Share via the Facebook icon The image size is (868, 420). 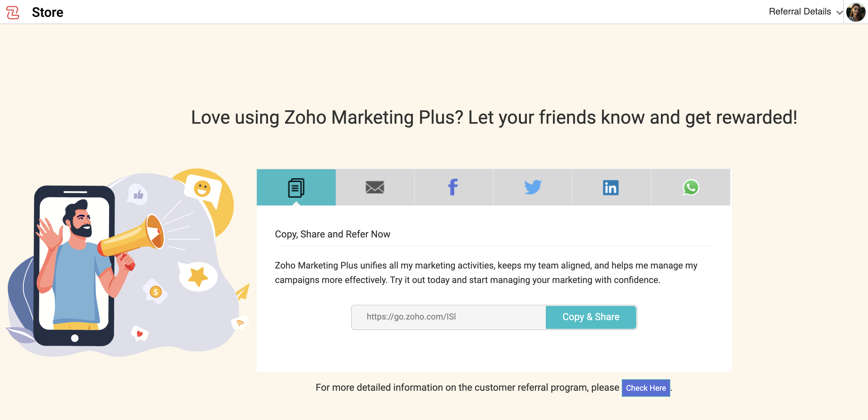pyautogui.click(x=454, y=188)
